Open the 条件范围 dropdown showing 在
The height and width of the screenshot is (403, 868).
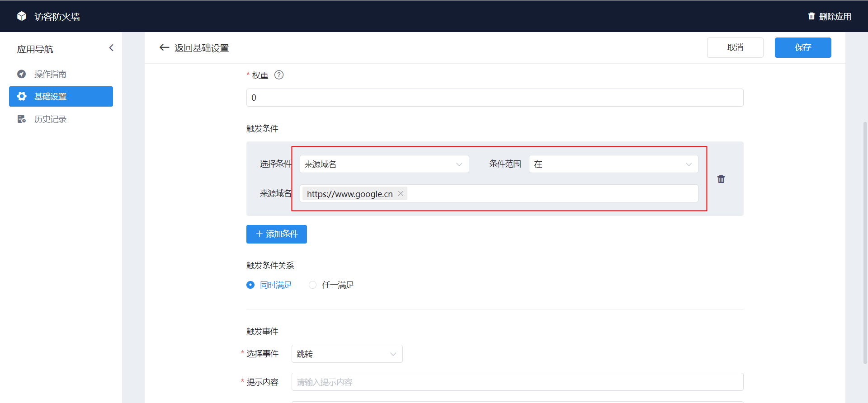coord(613,164)
